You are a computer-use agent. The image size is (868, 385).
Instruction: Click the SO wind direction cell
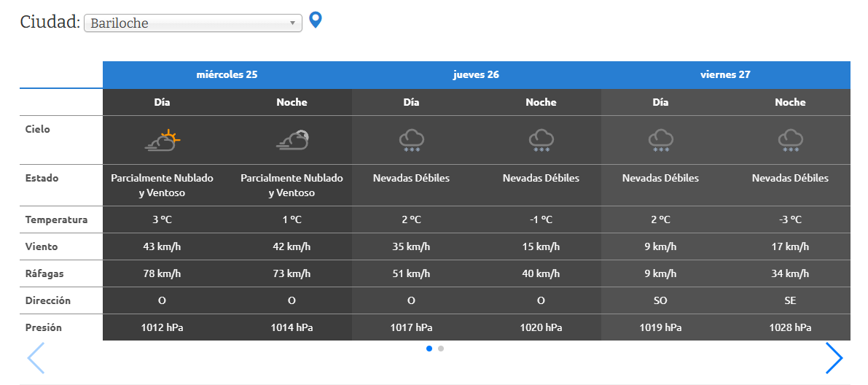(x=660, y=300)
